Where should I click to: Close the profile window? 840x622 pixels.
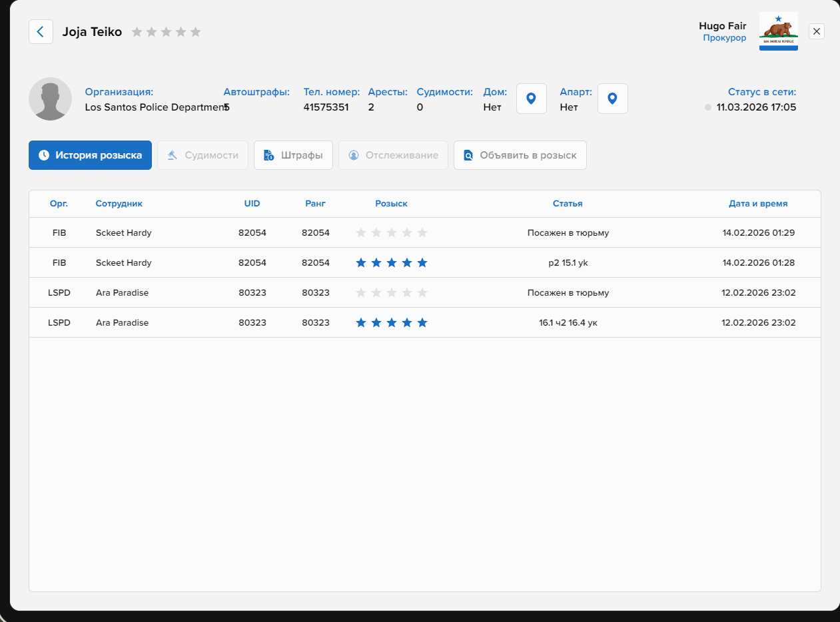click(x=817, y=31)
